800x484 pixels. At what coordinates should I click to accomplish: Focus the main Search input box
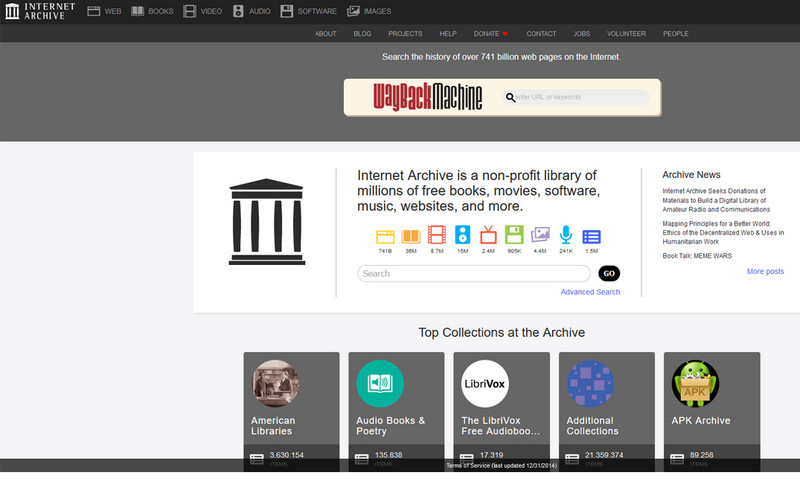tap(474, 273)
